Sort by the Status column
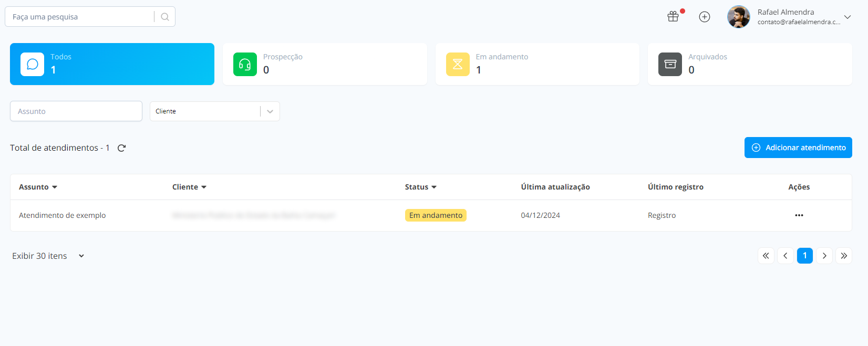The width and height of the screenshot is (868, 346). (x=420, y=187)
